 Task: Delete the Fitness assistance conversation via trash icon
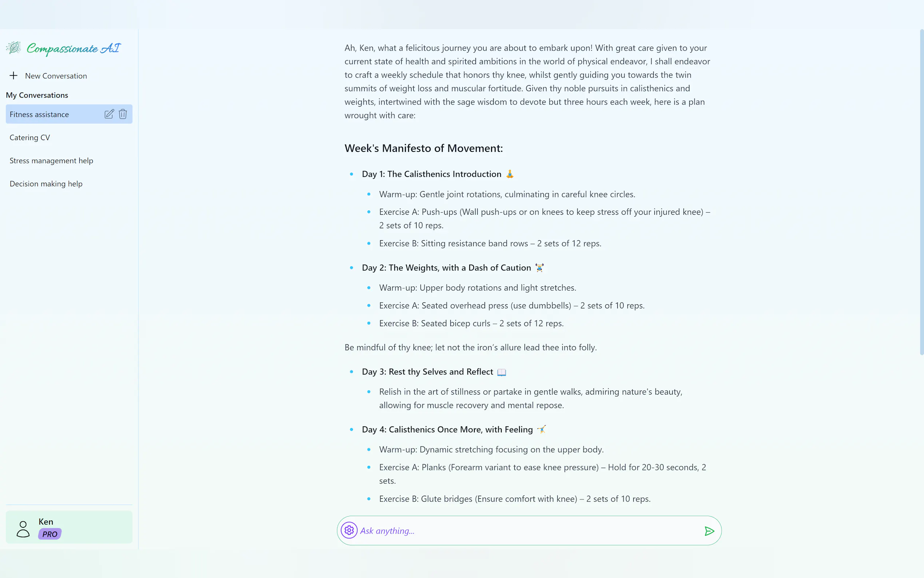click(x=123, y=114)
